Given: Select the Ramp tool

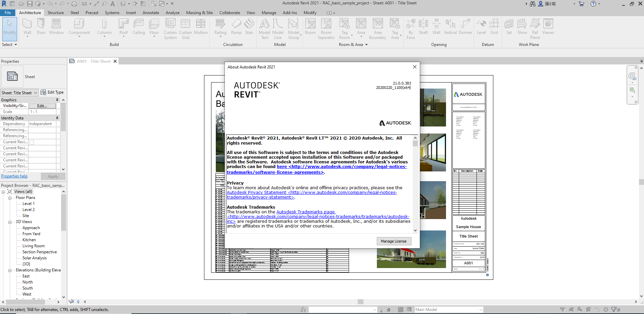Looking at the screenshot, I should pyautogui.click(x=236, y=27).
